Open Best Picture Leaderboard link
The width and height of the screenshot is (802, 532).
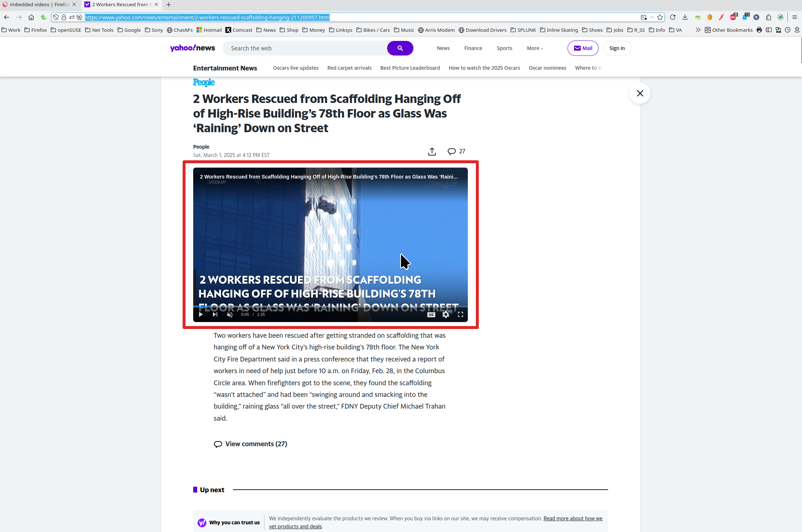[410, 68]
